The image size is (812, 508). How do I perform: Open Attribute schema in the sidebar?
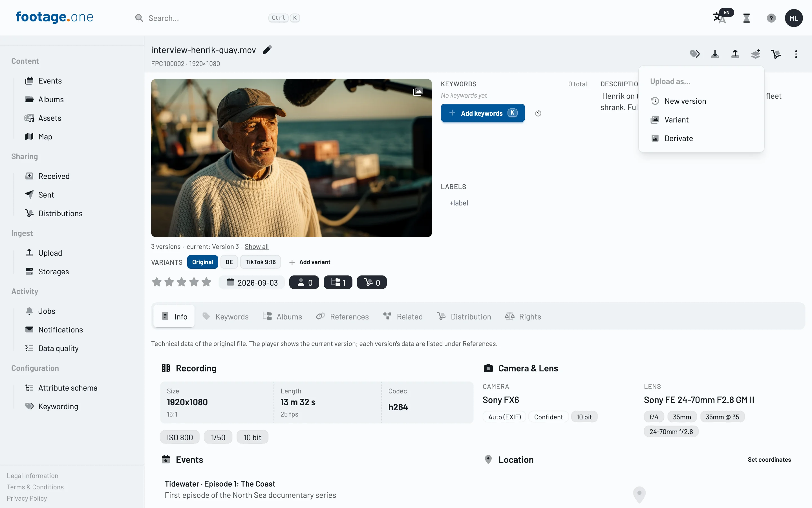[x=61, y=388]
